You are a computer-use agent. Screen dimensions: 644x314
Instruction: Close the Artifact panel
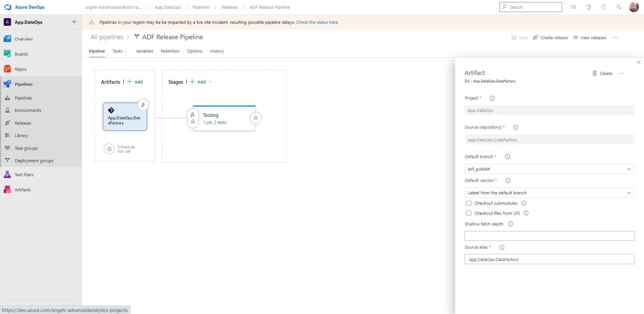(x=638, y=62)
